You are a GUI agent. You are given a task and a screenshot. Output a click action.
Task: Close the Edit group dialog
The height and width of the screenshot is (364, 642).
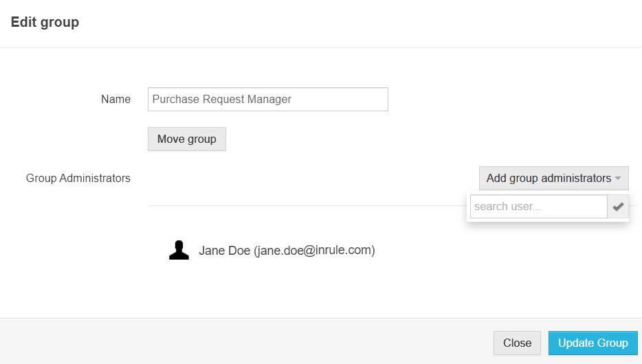coord(517,343)
